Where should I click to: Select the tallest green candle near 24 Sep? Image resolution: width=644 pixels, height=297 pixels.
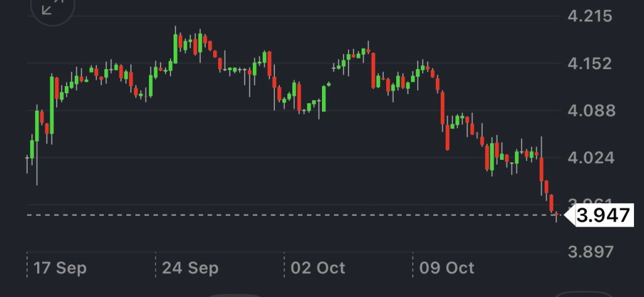point(175,48)
